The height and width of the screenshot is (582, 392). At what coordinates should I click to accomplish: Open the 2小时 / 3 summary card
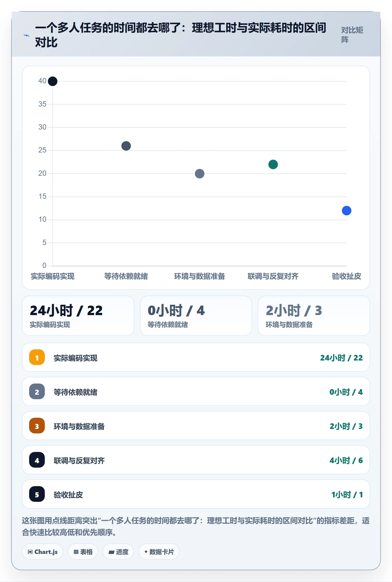coord(314,316)
